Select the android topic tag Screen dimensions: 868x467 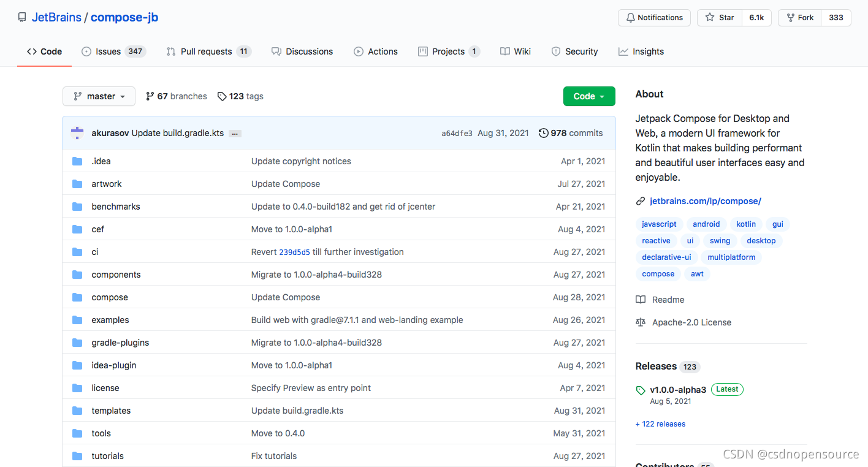(706, 224)
